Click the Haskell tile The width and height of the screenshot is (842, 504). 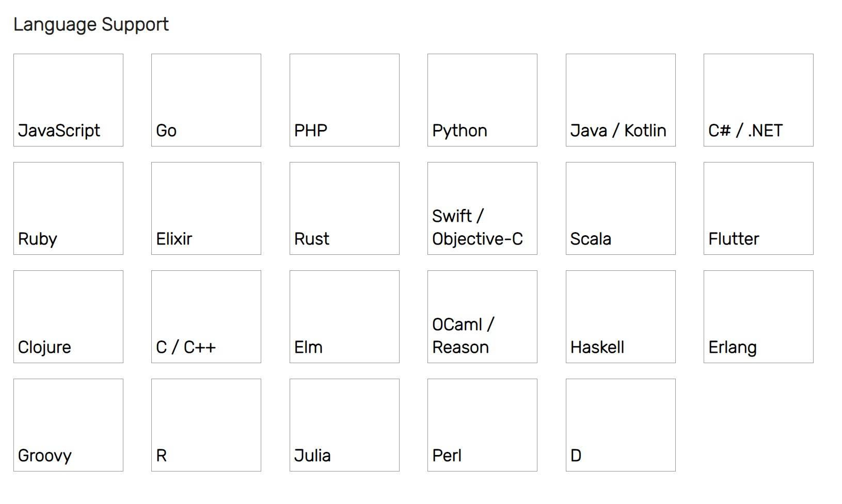tap(621, 317)
